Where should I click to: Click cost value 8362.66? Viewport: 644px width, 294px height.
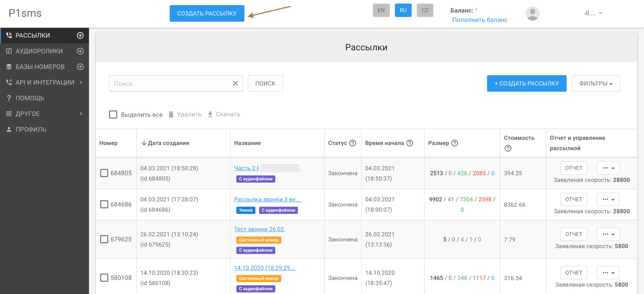[514, 205]
